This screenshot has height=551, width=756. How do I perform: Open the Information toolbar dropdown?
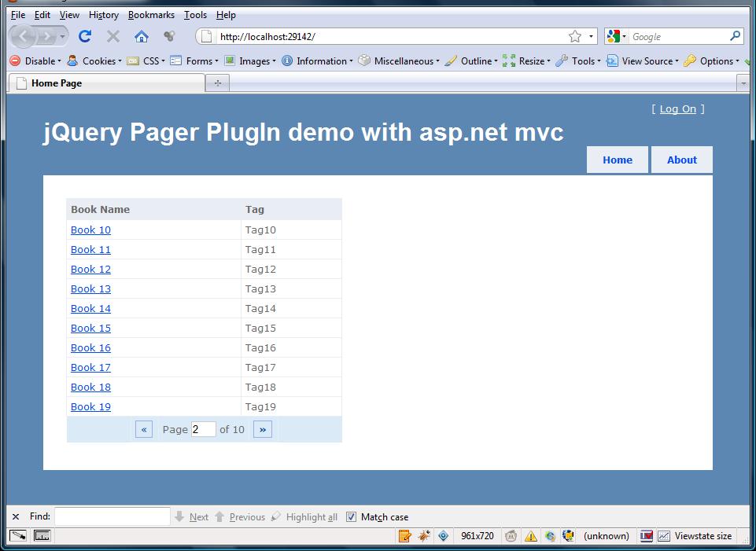pos(317,61)
